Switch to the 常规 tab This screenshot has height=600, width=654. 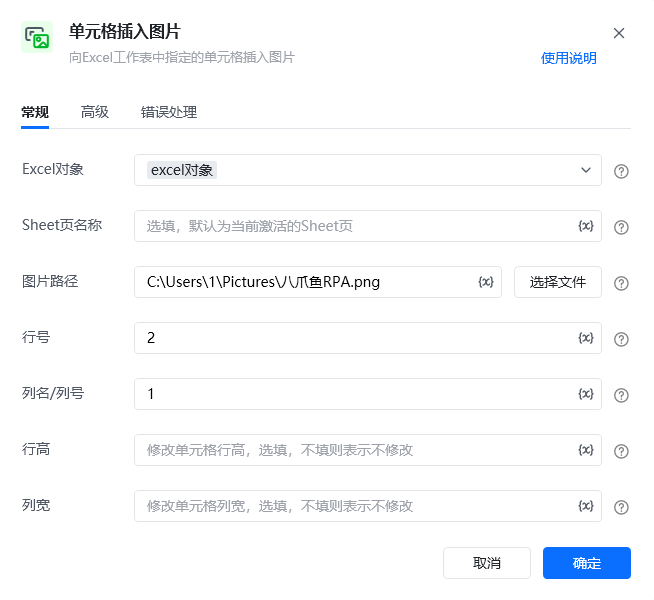(35, 112)
